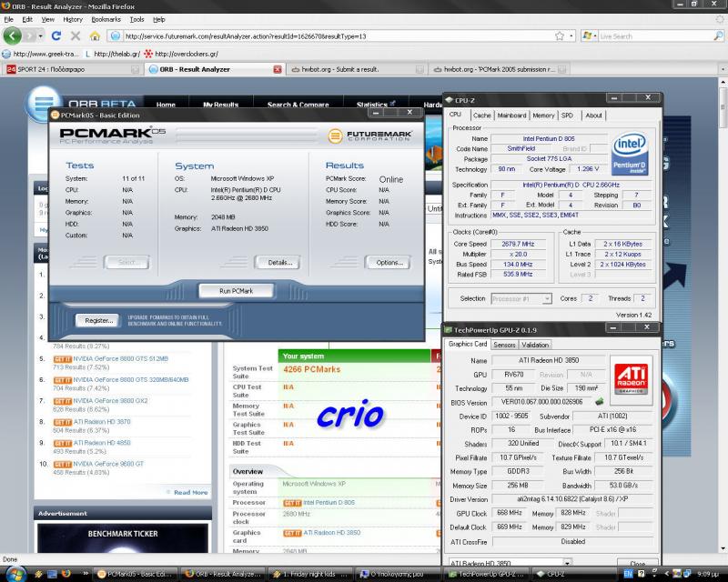Open the File menu
This screenshot has height=582, width=728.
(x=8, y=19)
